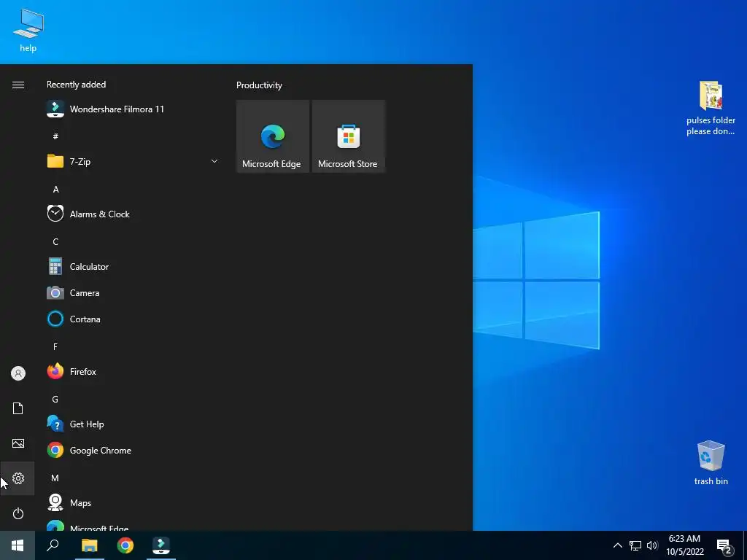
Task: Open the taskbar clock showing 6:23 AM
Action: 684,545
